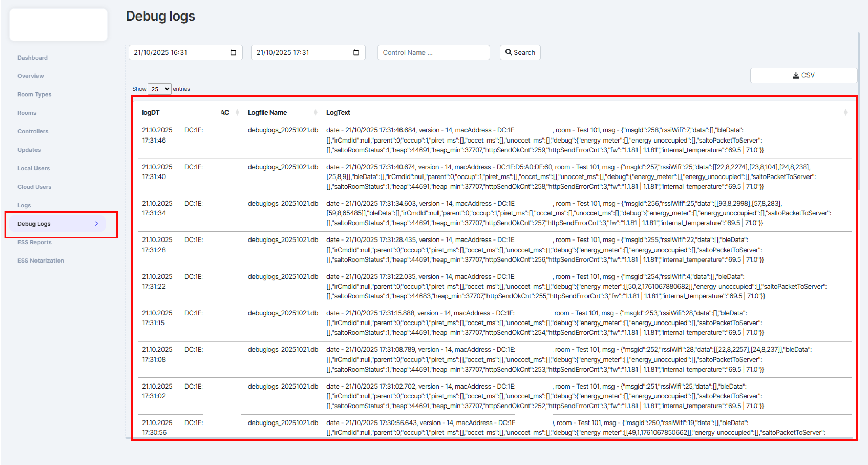Image resolution: width=868 pixels, height=465 pixels.
Task: Sort by the MAC column arrows
Action: point(237,113)
